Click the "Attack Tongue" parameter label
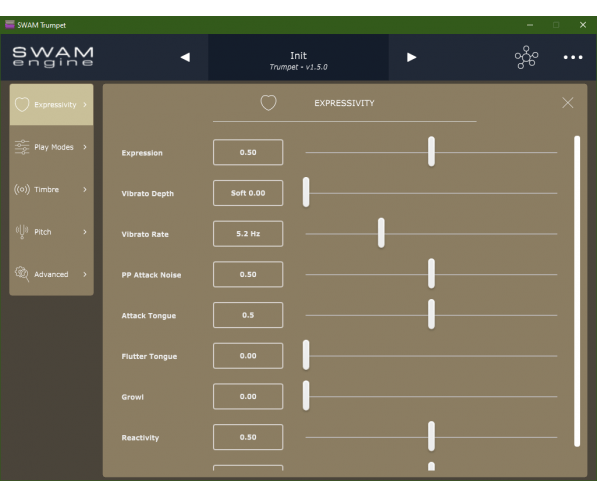The image size is (597, 497). click(149, 316)
